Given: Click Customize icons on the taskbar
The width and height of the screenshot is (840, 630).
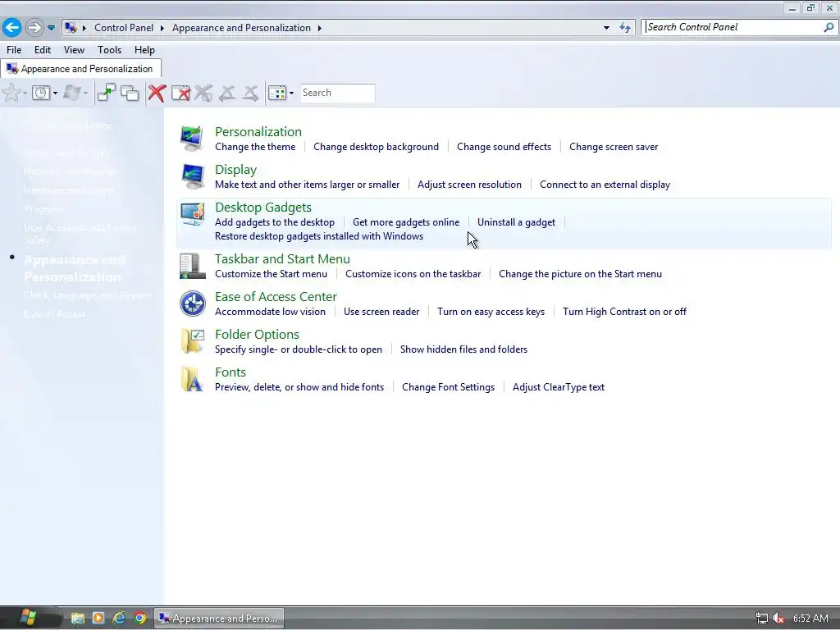Looking at the screenshot, I should click(x=413, y=274).
